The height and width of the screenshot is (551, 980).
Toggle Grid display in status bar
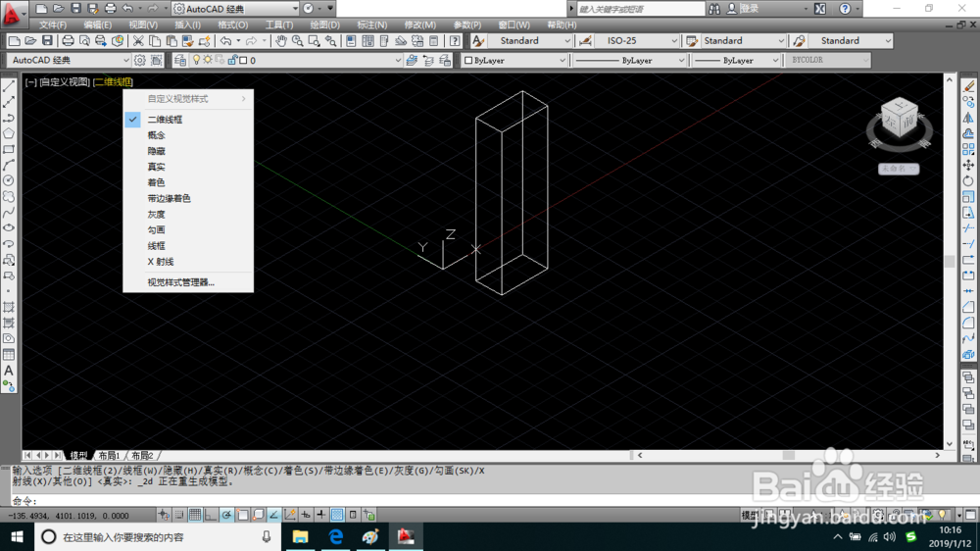[x=195, y=516]
